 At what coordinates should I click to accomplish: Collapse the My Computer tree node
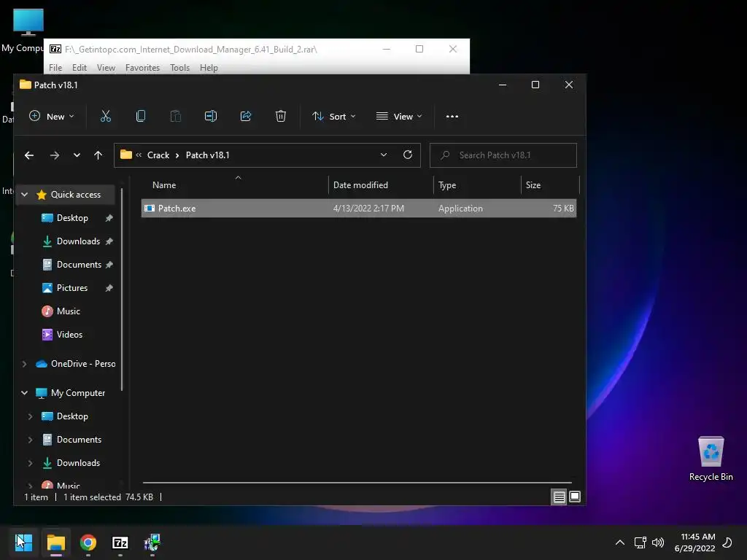[24, 393]
